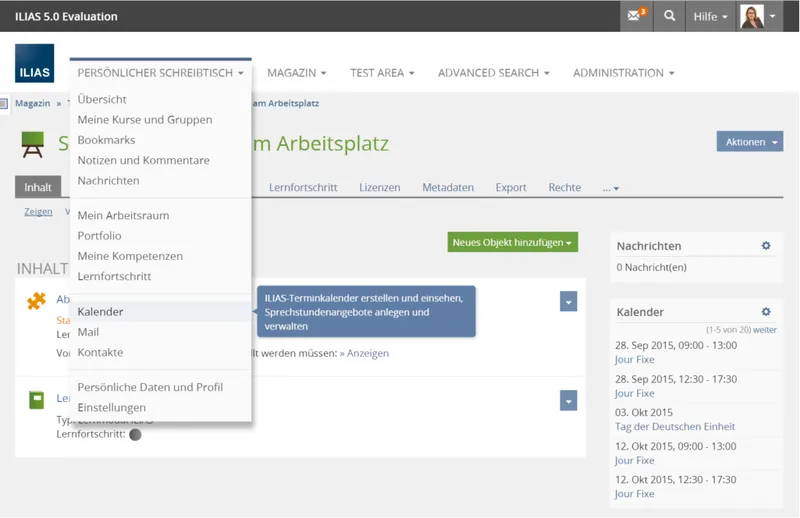This screenshot has height=518, width=800.
Task: Open the Metadaten tab
Action: [448, 187]
